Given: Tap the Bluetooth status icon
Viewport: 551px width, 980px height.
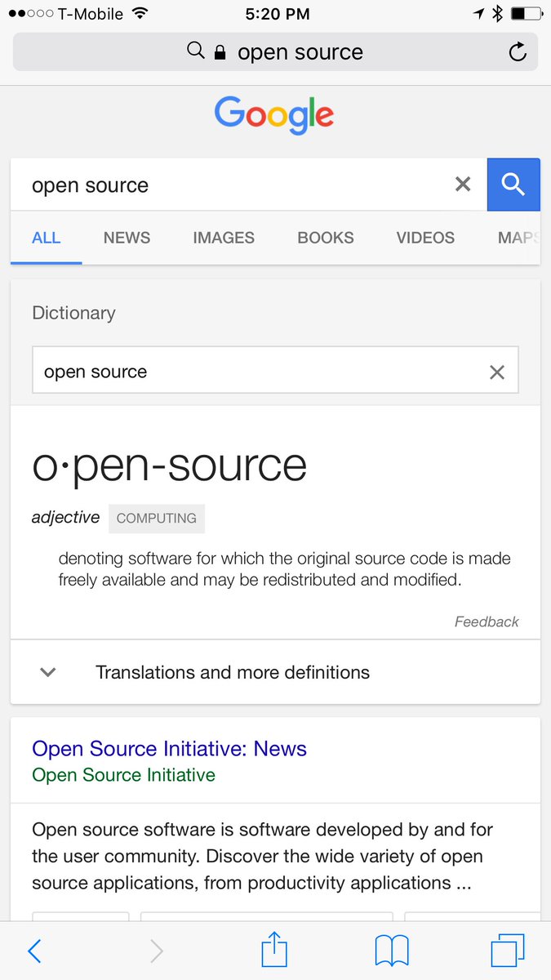Looking at the screenshot, I should [x=497, y=14].
